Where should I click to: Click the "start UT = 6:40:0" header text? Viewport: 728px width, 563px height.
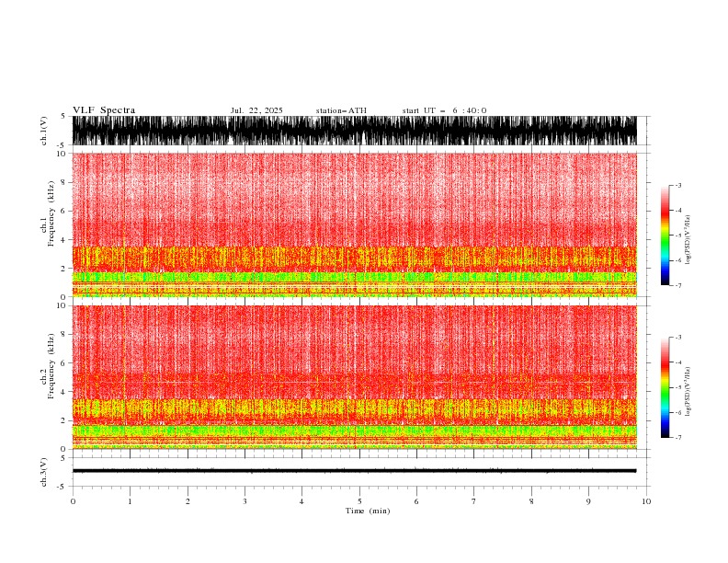444,110
